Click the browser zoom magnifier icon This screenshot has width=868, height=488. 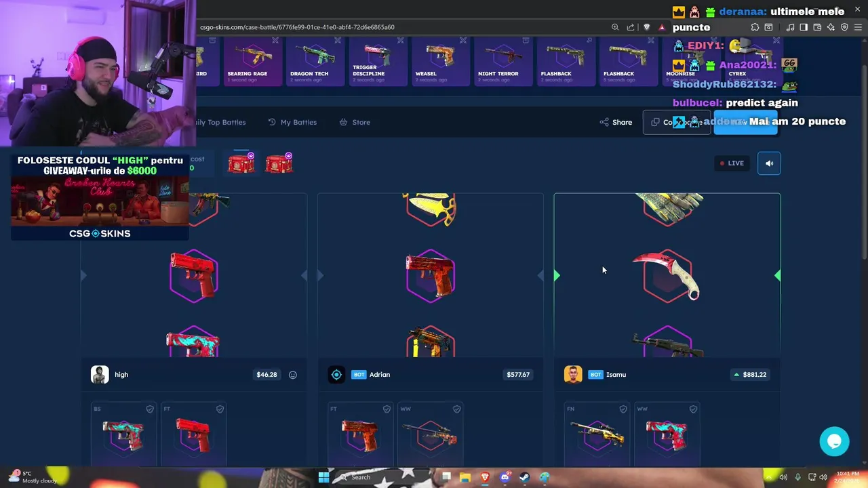click(x=615, y=27)
